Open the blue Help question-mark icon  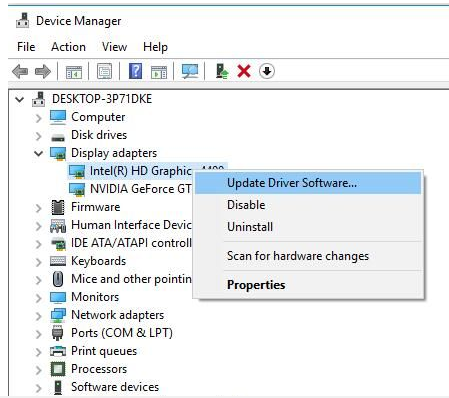(x=135, y=71)
